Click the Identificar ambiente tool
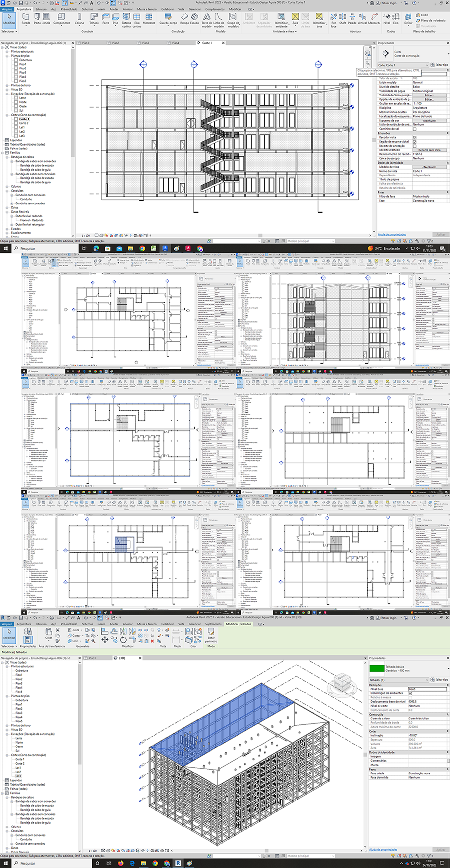Image resolution: width=450 pixels, height=868 pixels. click(281, 20)
